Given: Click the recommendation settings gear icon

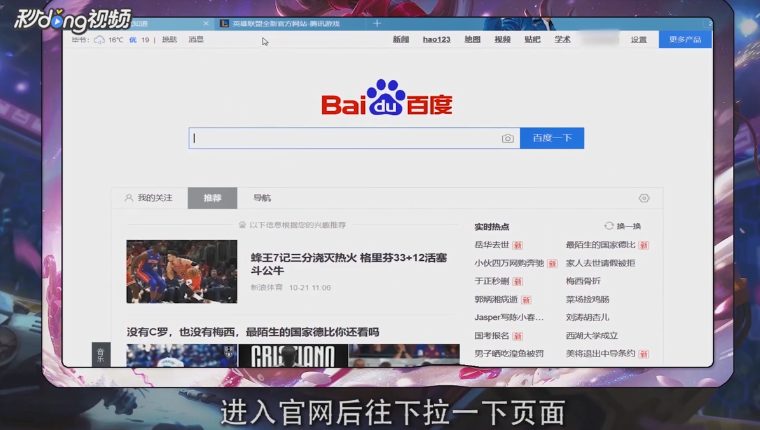Looking at the screenshot, I should pos(644,198).
